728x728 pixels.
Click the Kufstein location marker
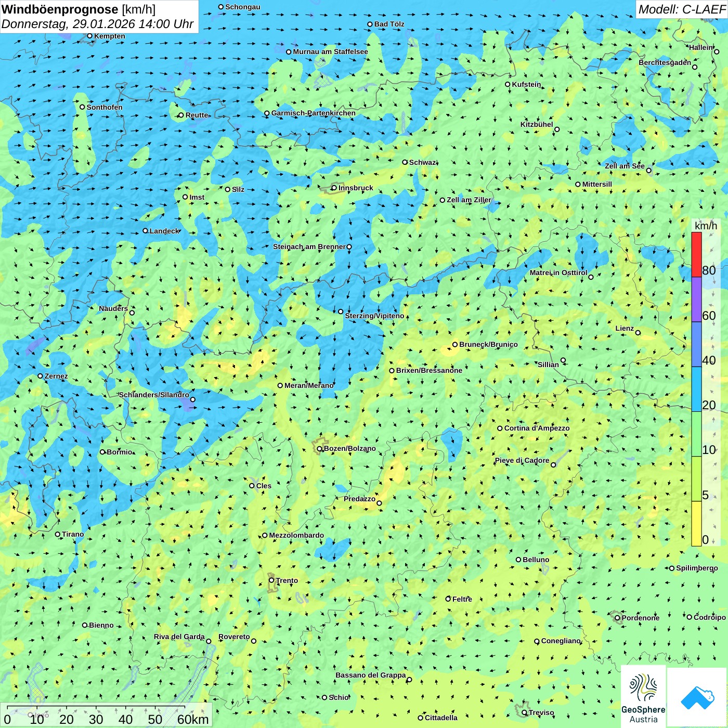coord(508,84)
